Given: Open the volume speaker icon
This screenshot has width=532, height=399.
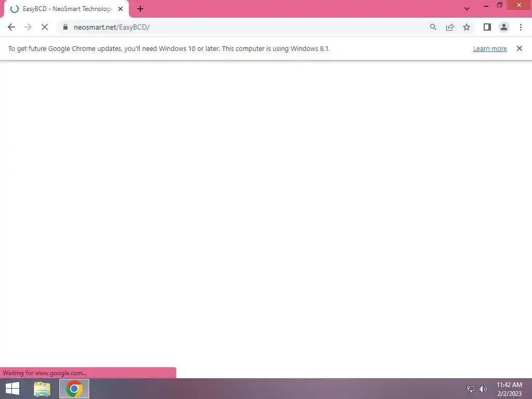Looking at the screenshot, I should click(x=483, y=389).
